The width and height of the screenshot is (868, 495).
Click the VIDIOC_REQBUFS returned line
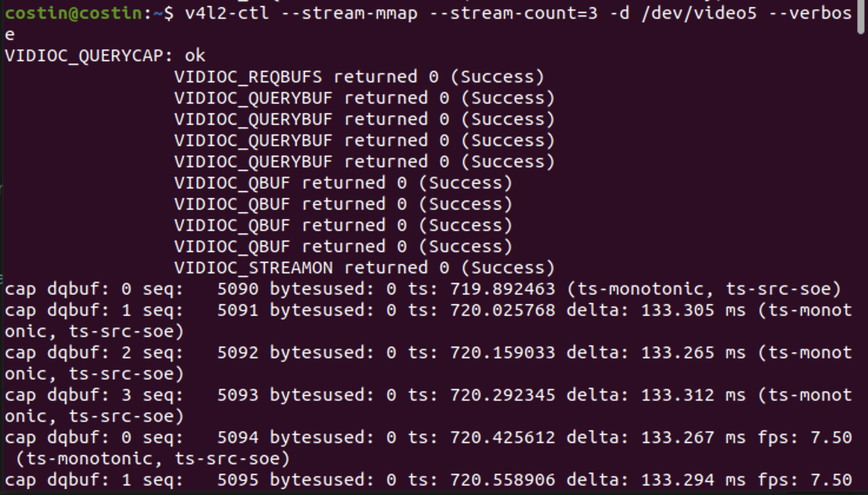click(x=359, y=77)
